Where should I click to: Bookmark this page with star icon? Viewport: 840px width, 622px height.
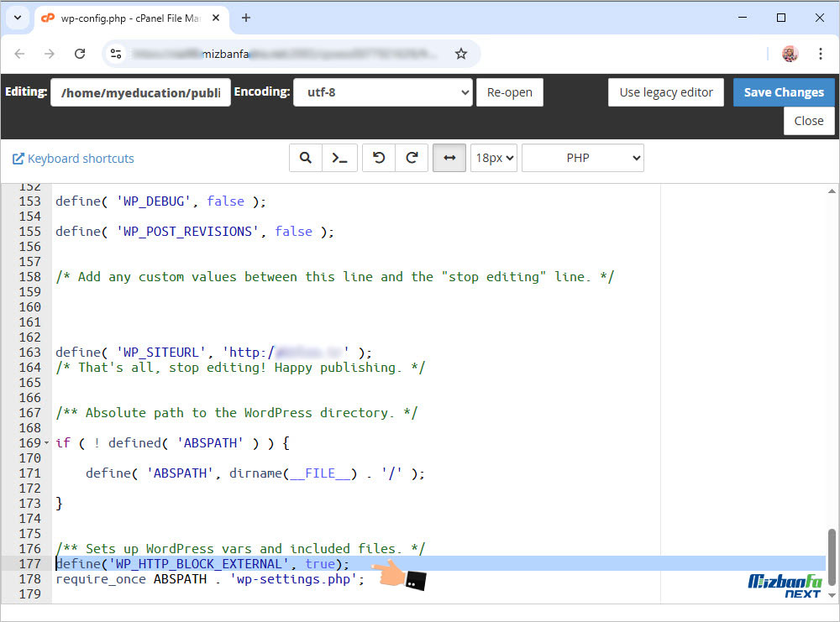coord(460,54)
